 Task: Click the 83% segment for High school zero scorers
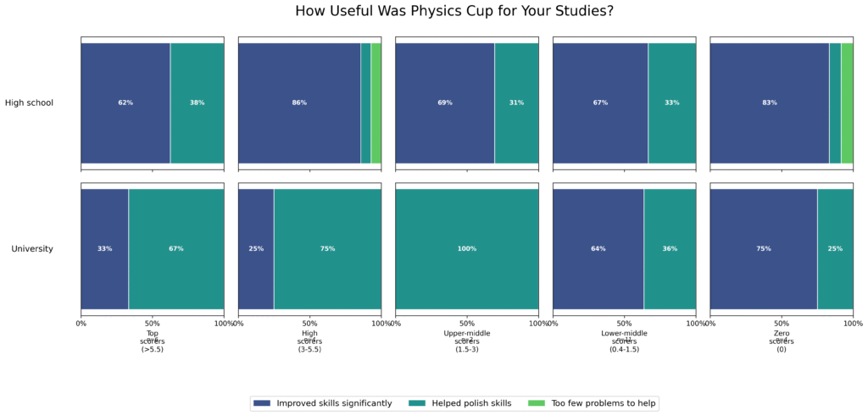pos(769,103)
